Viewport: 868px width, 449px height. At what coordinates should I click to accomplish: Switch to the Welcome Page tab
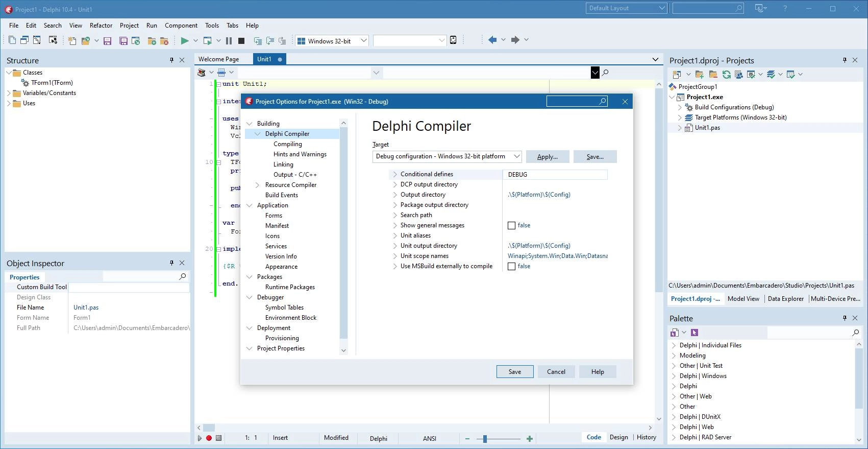(218, 59)
